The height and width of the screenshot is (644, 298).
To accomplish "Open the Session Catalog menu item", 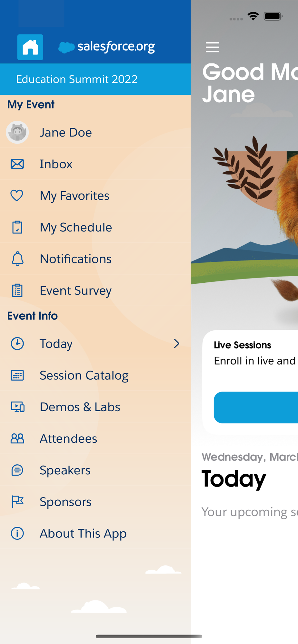I will (x=84, y=375).
